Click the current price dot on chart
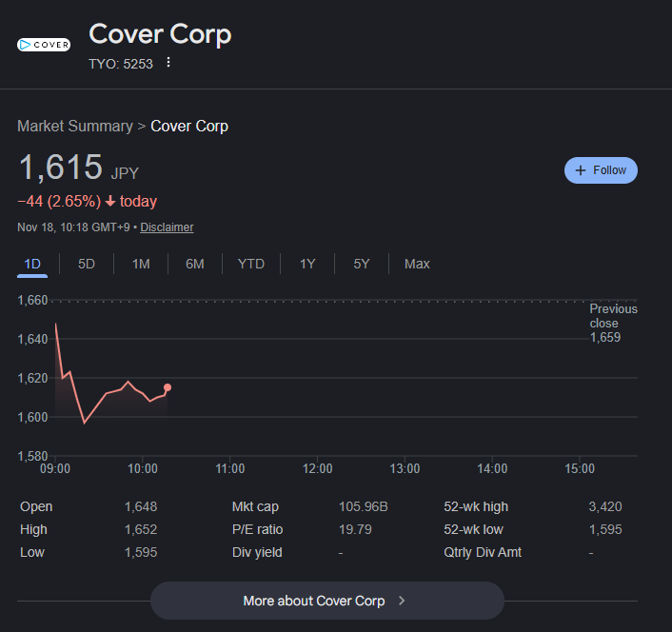Image resolution: width=672 pixels, height=632 pixels. coord(168,387)
